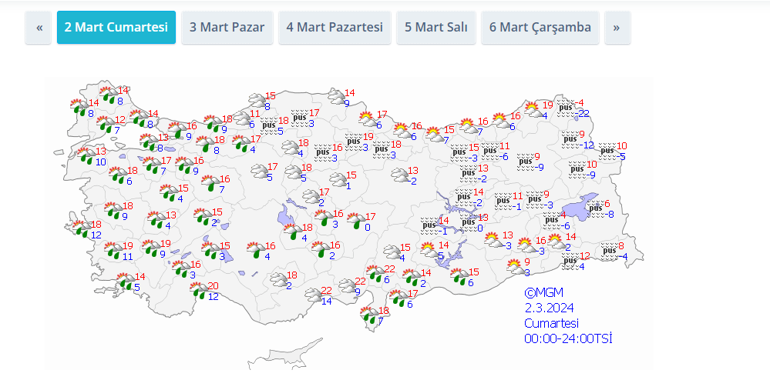Click the fog icon showing 9 / -9
Viewport: 770px width, 380px height.
525,162
